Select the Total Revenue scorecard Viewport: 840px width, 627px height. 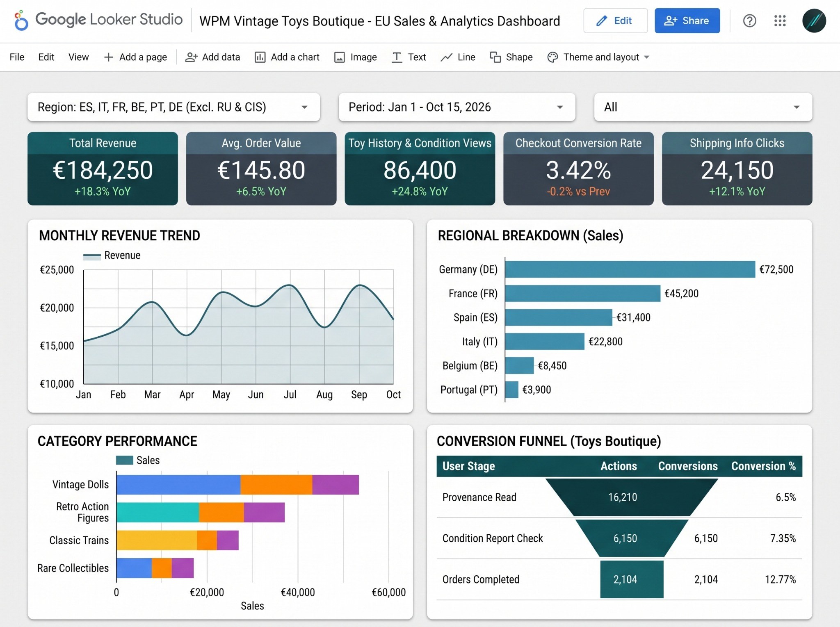tap(103, 169)
